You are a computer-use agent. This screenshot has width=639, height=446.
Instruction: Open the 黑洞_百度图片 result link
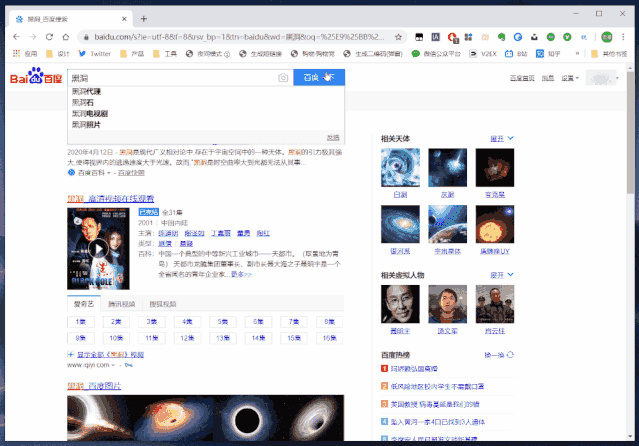tap(94, 386)
